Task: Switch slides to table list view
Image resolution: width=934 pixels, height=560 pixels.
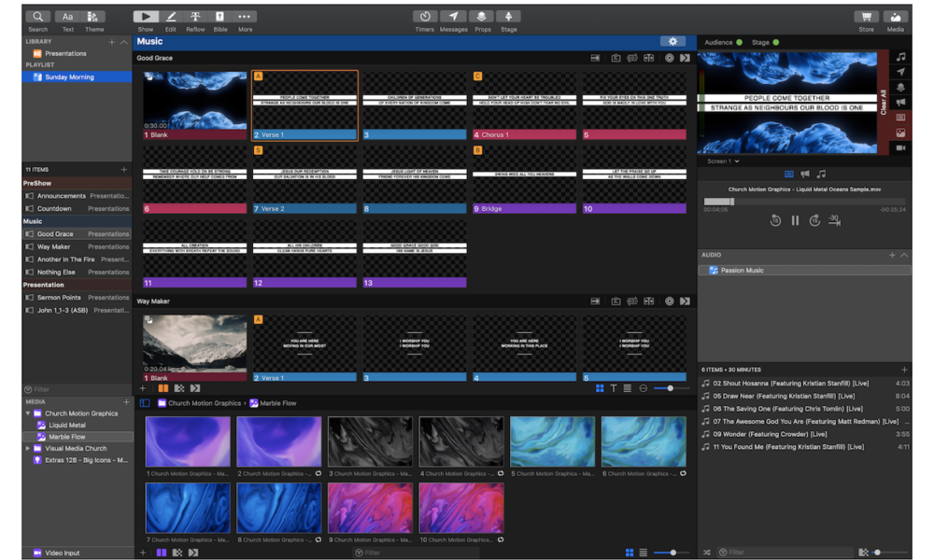Action: pos(628,388)
